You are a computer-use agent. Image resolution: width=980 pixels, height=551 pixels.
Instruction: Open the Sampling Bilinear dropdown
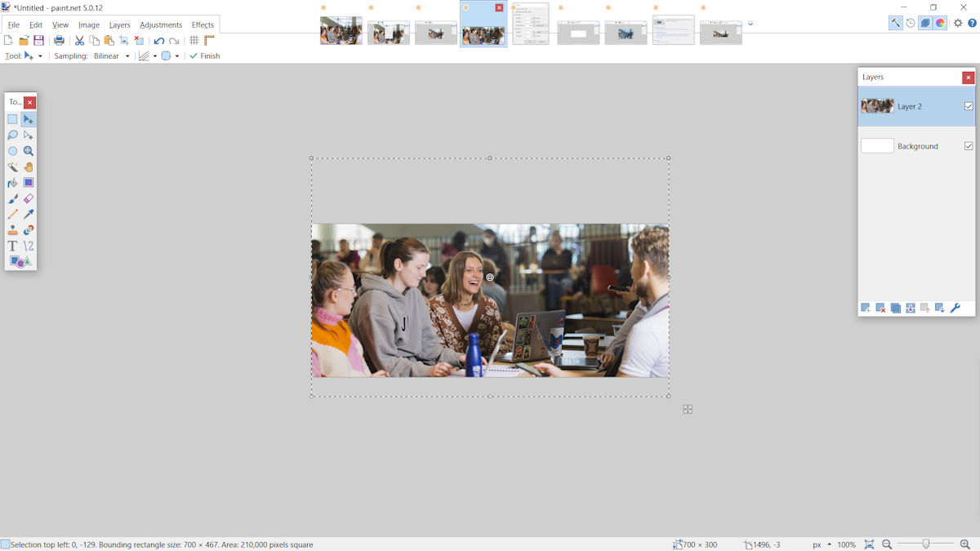pyautogui.click(x=112, y=56)
